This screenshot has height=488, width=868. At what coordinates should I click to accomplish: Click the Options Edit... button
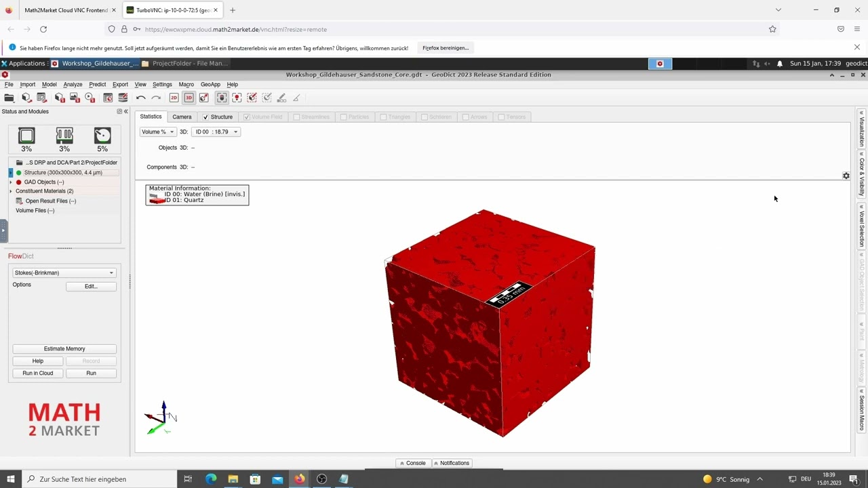pos(91,286)
